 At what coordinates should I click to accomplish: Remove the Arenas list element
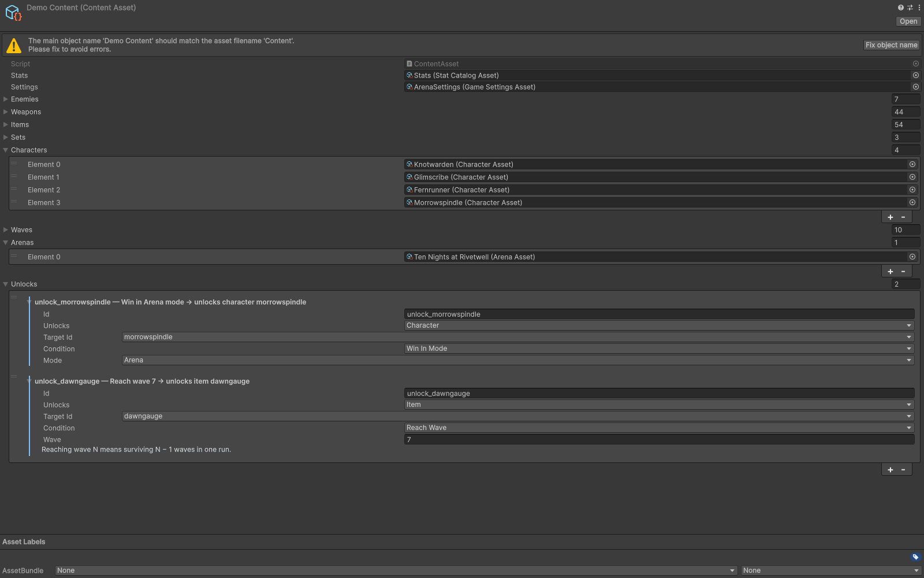[903, 272]
